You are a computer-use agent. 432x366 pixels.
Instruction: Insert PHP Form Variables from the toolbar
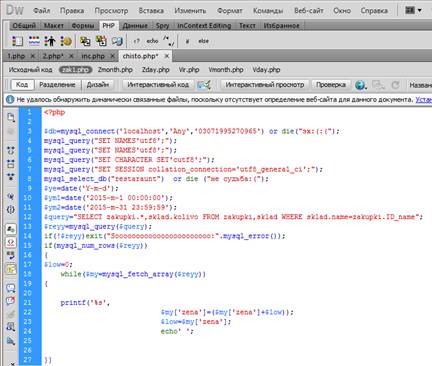coord(17,41)
